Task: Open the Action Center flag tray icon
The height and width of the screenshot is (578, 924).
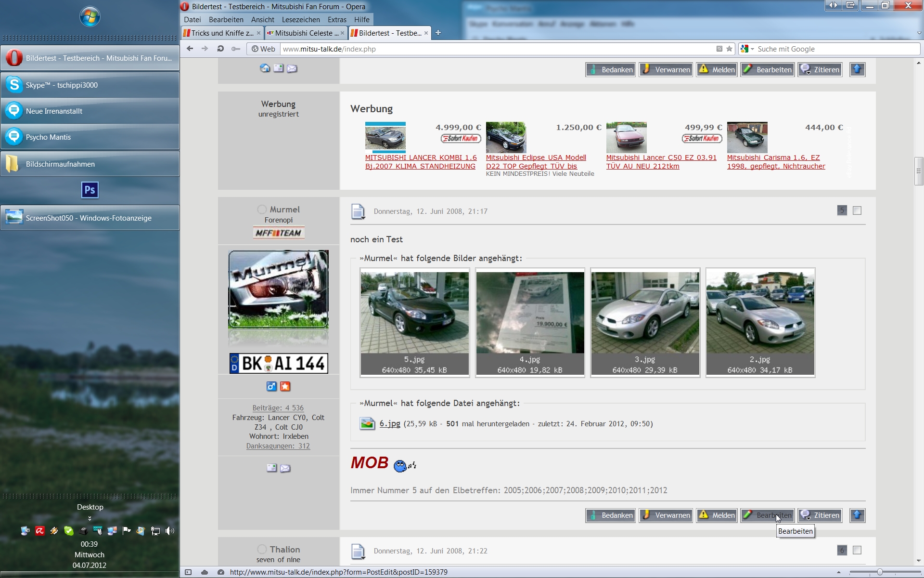Action: 127,531
